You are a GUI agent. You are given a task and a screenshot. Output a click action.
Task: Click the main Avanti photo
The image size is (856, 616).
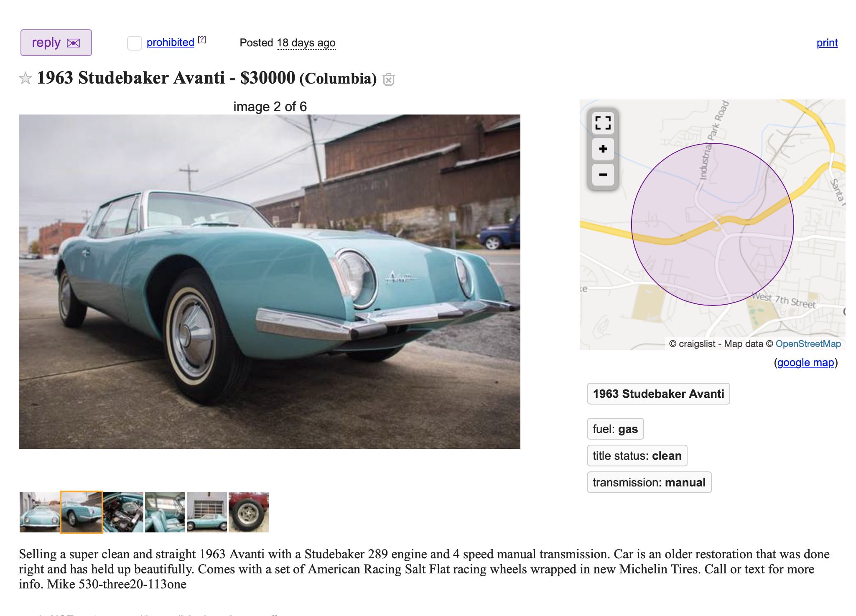click(x=270, y=282)
